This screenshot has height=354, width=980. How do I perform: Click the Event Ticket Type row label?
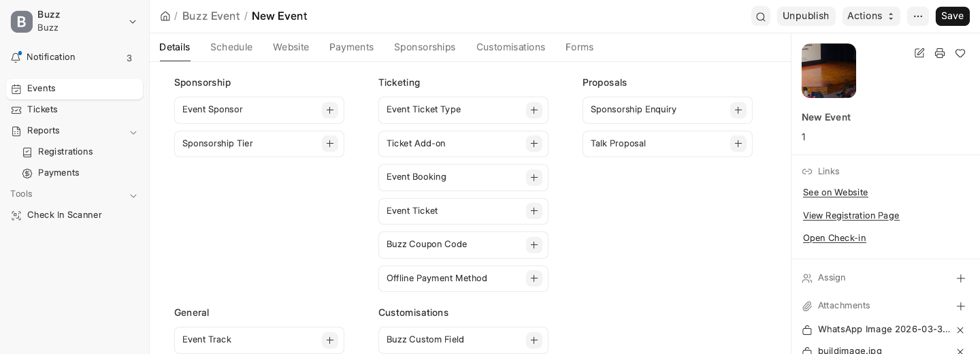423,110
